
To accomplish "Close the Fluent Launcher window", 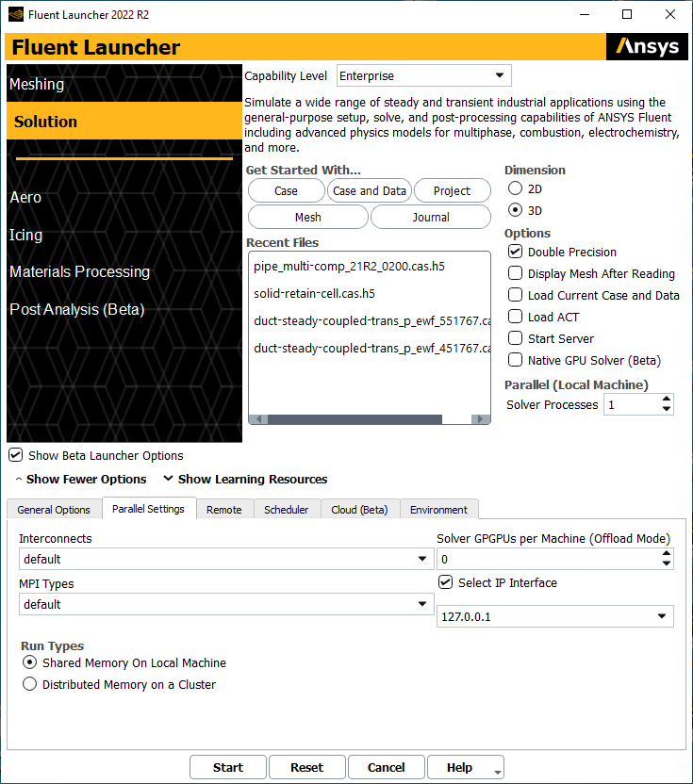I will pos(670,14).
